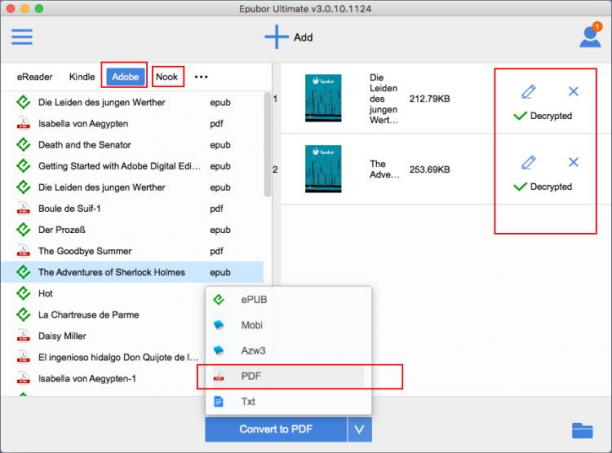
Task: Open the output folder icon
Action: [582, 430]
